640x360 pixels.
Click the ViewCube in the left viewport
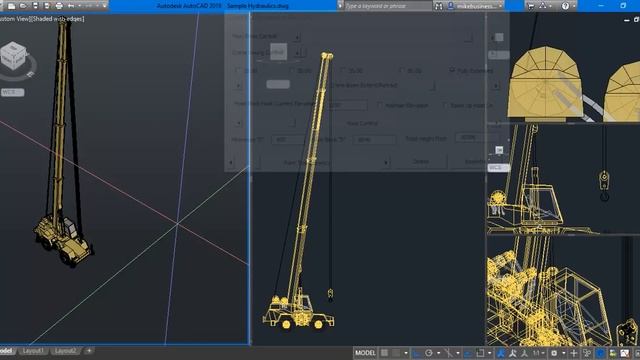click(x=14, y=56)
